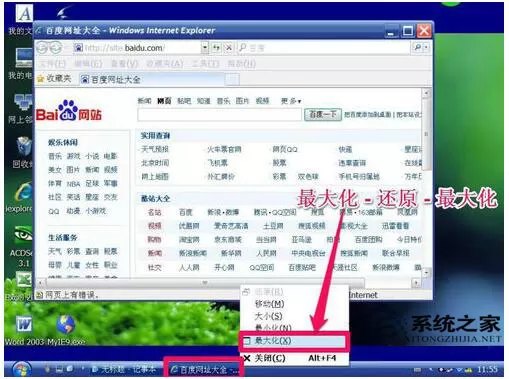Expand the 更多 dropdown on Baidu
The height and width of the screenshot is (379, 509).
(291, 101)
